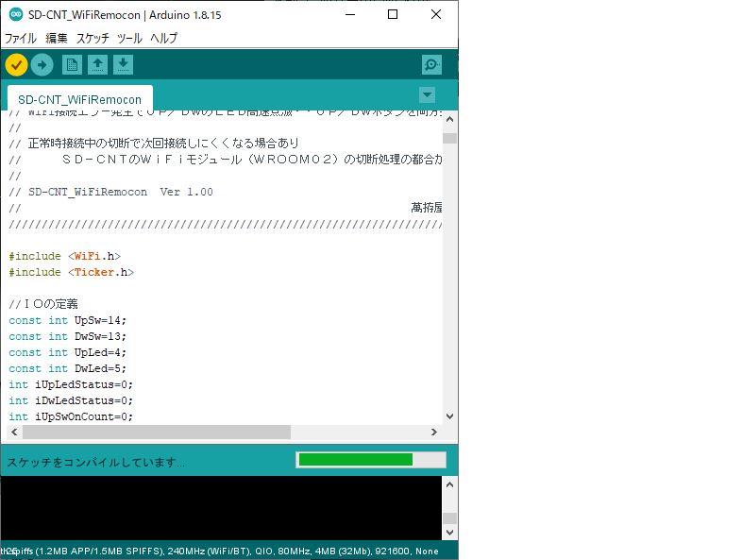Image resolution: width=742 pixels, height=560 pixels.
Task: Expand the tab options dropdown arrow
Action: pyautogui.click(x=428, y=95)
